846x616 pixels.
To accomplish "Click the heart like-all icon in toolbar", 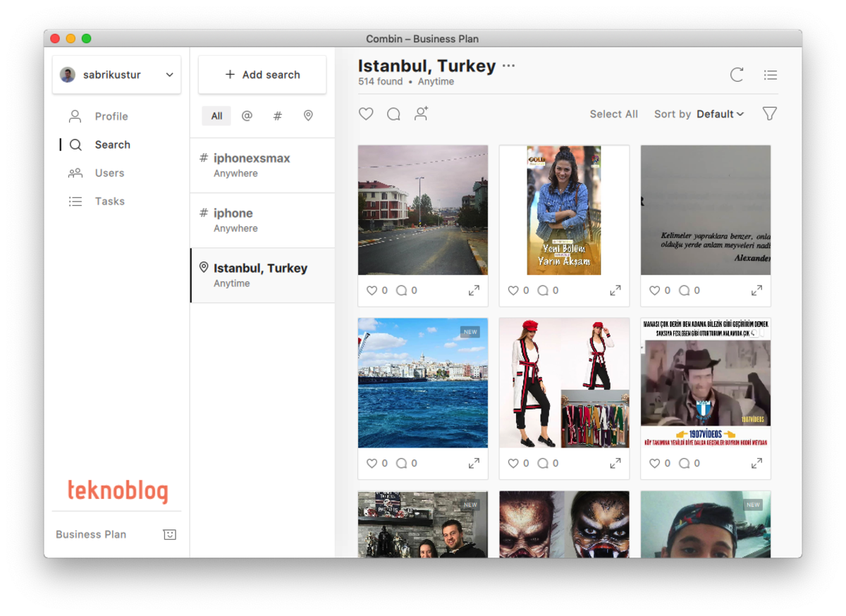I will point(366,113).
